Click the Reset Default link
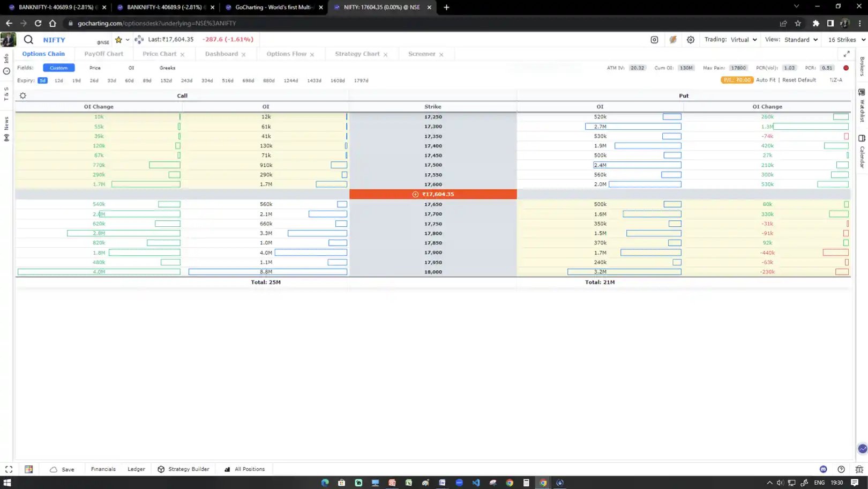The image size is (868, 489). (x=798, y=79)
